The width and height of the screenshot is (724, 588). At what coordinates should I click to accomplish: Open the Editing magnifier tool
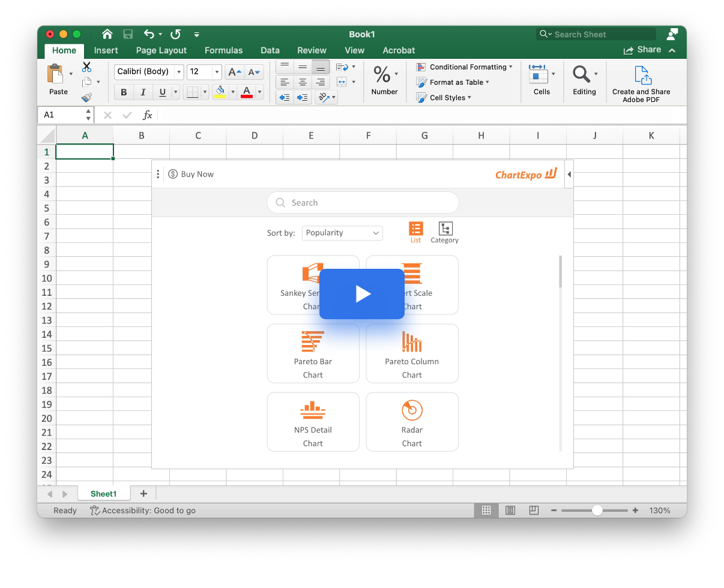click(x=581, y=74)
